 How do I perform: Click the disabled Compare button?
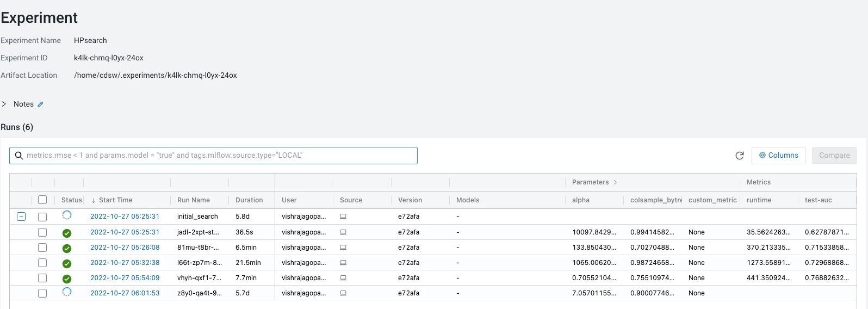click(834, 156)
